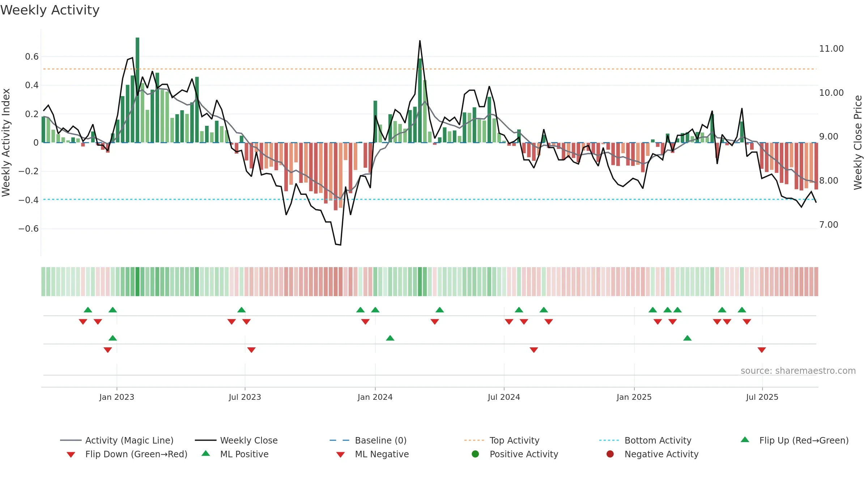Click the ML Negative triangle before Jul 2025
The height and width of the screenshot is (488, 868).
(x=762, y=350)
